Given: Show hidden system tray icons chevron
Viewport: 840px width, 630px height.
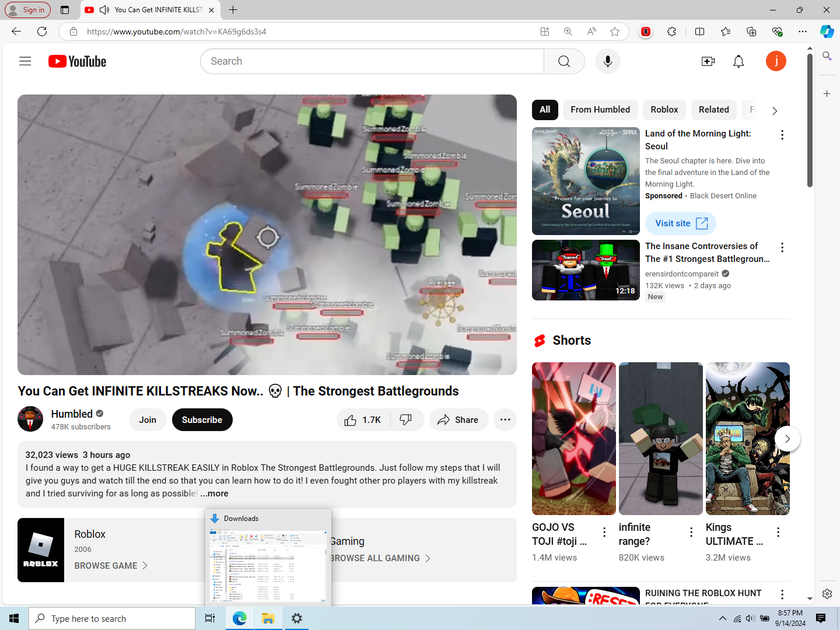Looking at the screenshot, I should tap(723, 618).
